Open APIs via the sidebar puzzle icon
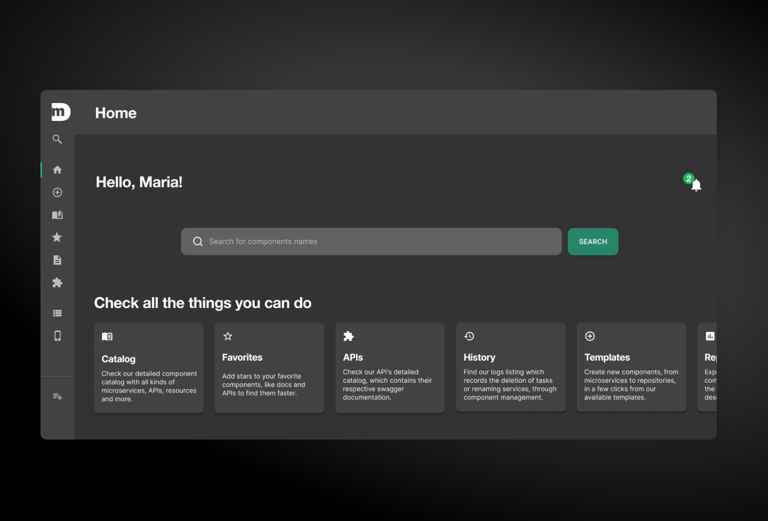 coord(57,283)
